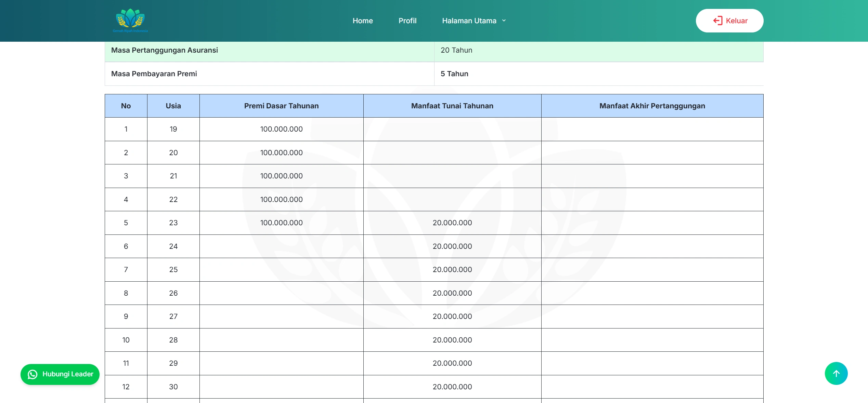Click the red logout arrow icon
The image size is (868, 403).
pyautogui.click(x=717, y=21)
